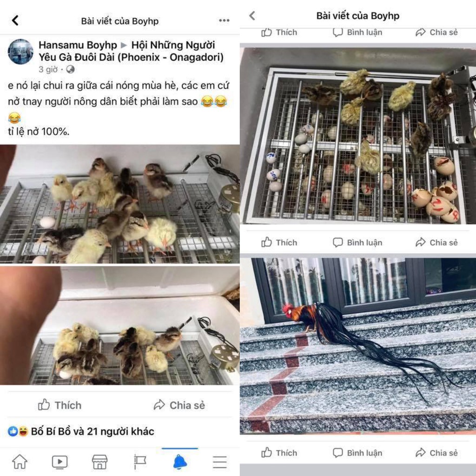Share the left post with Chia sẻ

point(179,405)
